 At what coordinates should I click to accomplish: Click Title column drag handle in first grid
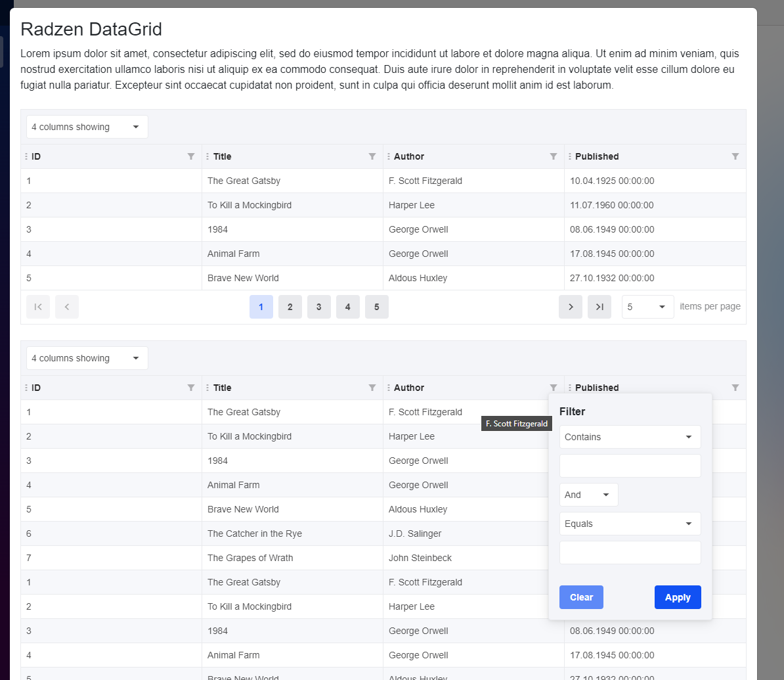(207, 156)
